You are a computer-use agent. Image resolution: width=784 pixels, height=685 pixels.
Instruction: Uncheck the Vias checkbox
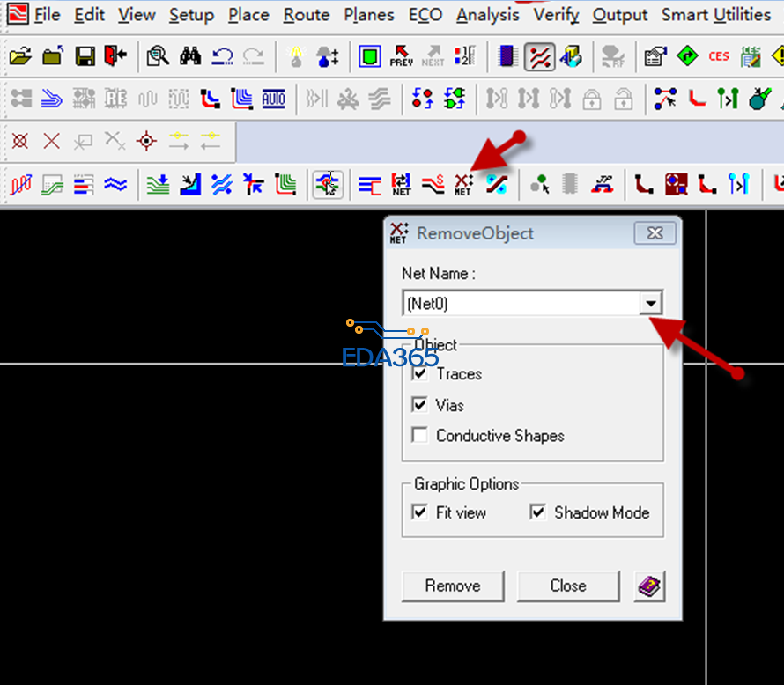coord(419,405)
